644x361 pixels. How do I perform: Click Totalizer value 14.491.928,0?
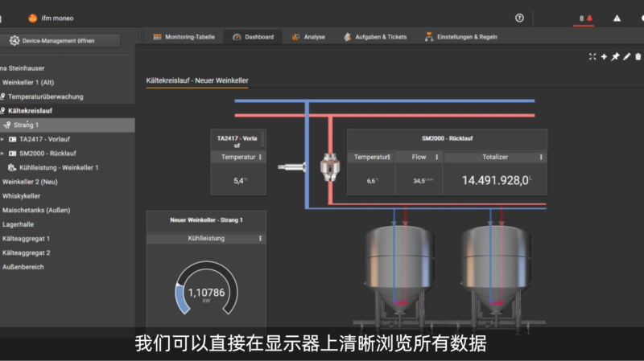pos(496,180)
